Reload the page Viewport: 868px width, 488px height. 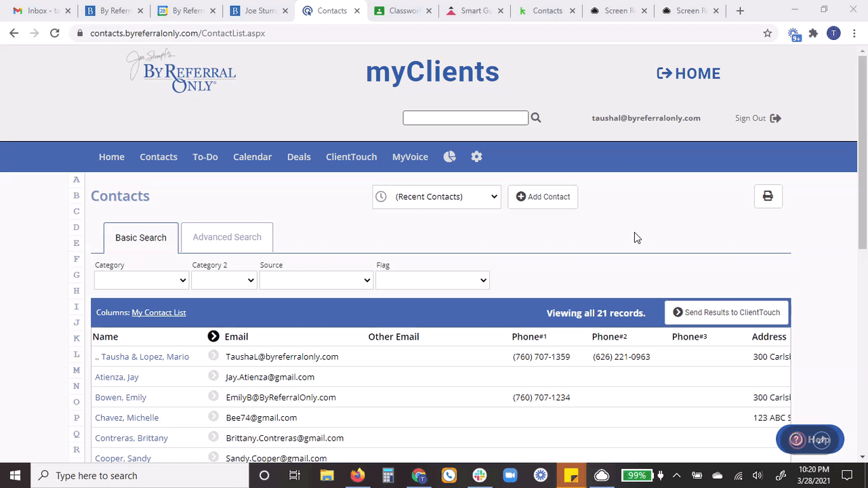[55, 33]
